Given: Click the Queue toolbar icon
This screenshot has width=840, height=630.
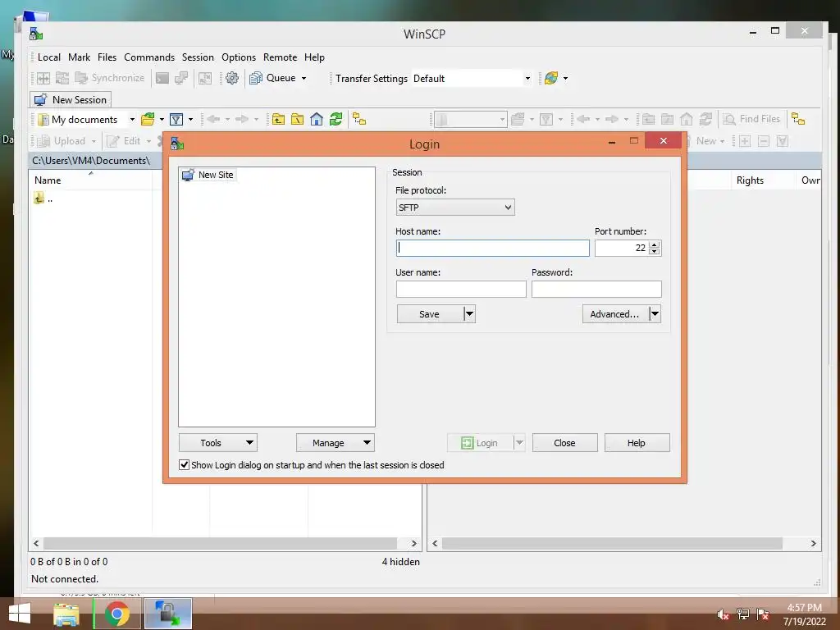Looking at the screenshot, I should pyautogui.click(x=256, y=78).
